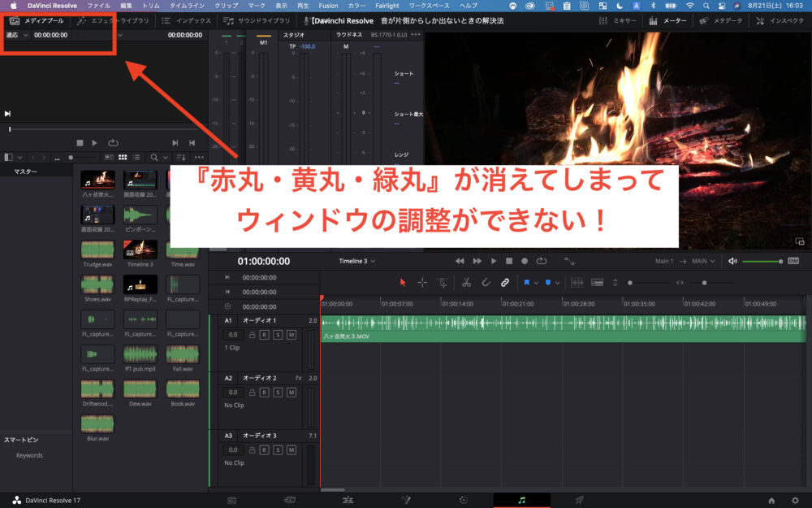Open the ファイル menu
812x508 pixels.
tap(98, 6)
